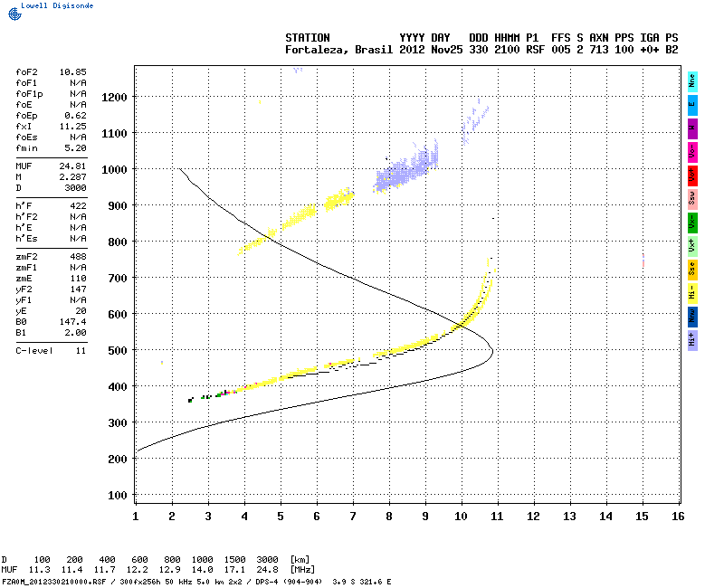Pick the Vo+ red legend swatch
Viewport: 724px width, 588px height.
(691, 175)
